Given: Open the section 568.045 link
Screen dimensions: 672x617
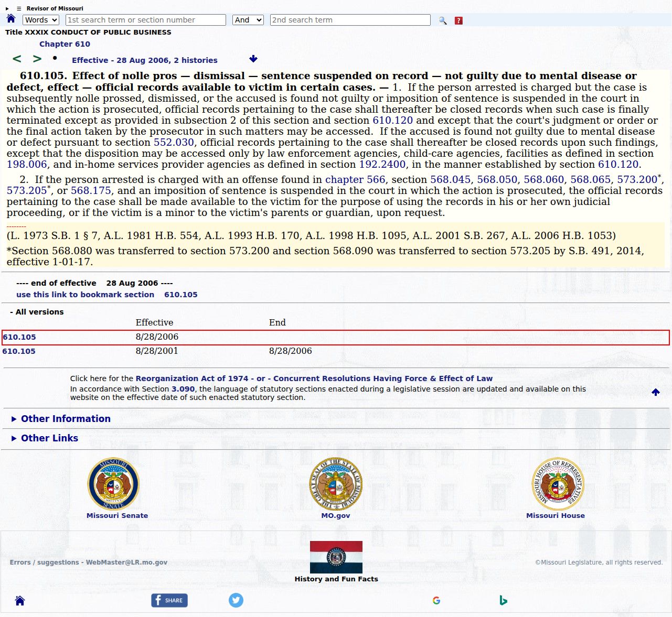Looking at the screenshot, I should [x=451, y=180].
